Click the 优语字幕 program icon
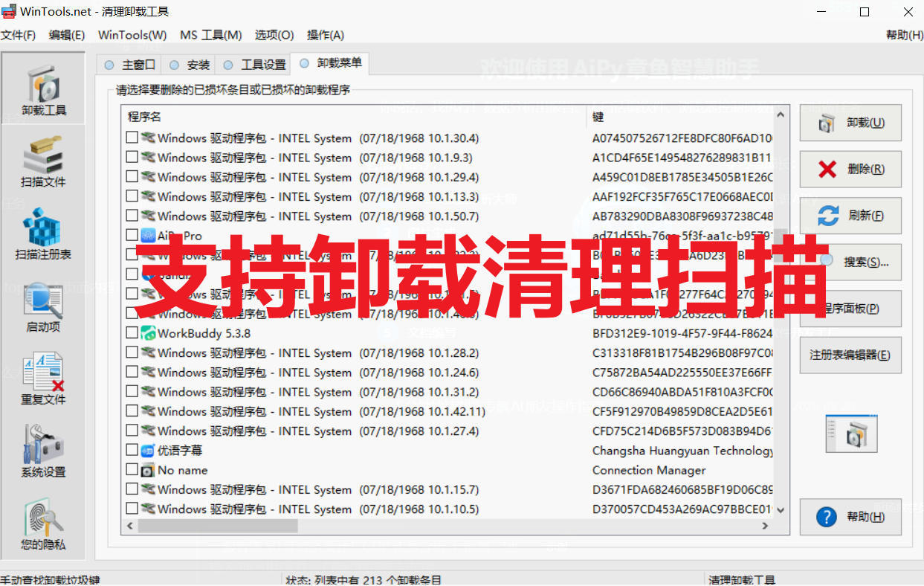The width and height of the screenshot is (924, 586). pyautogui.click(x=148, y=450)
